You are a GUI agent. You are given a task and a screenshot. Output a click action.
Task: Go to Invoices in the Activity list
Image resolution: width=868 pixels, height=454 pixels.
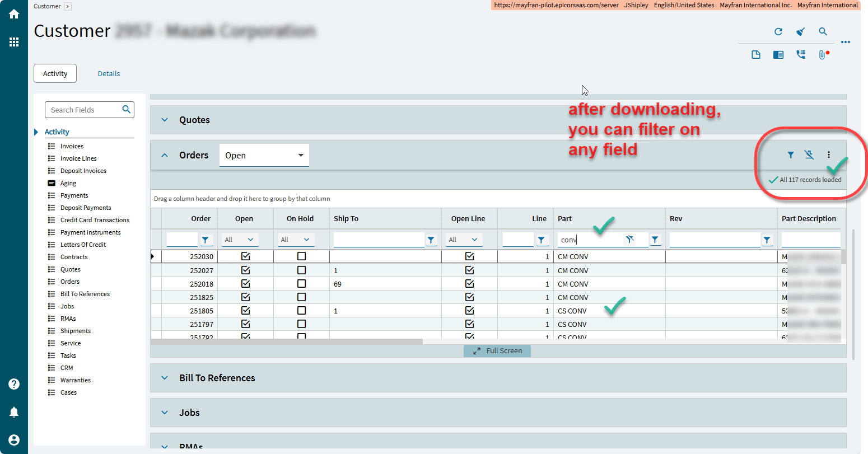(x=72, y=146)
